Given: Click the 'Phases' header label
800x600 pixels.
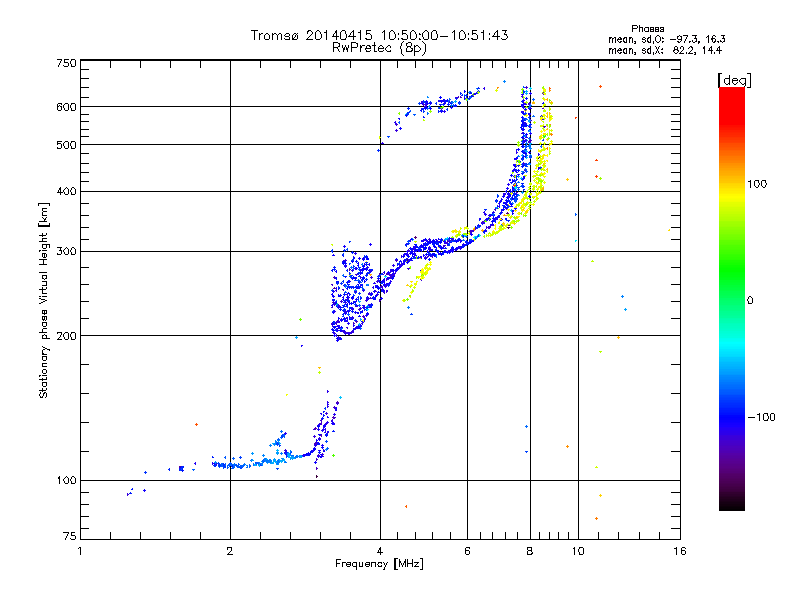Looking at the screenshot, I should 647,29.
